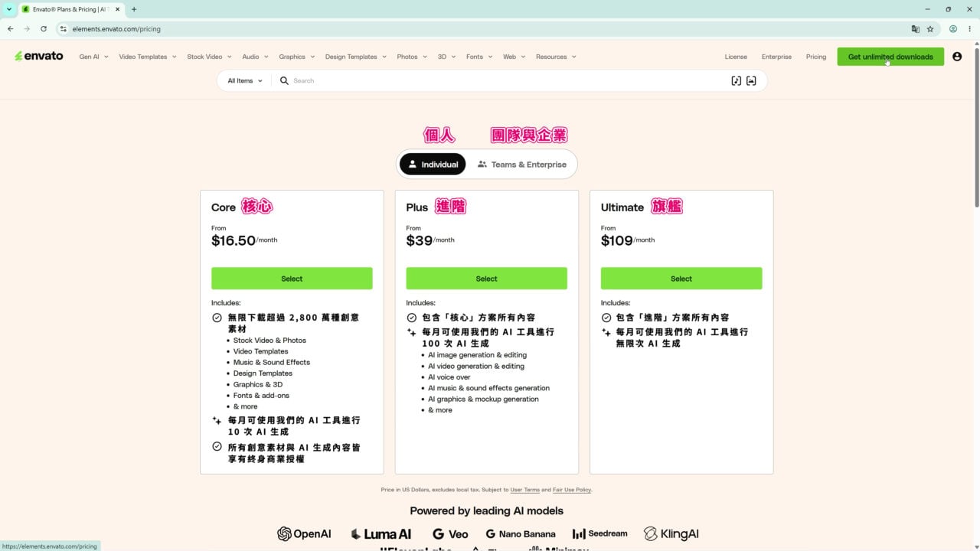Click browser forward arrow

coord(27,29)
